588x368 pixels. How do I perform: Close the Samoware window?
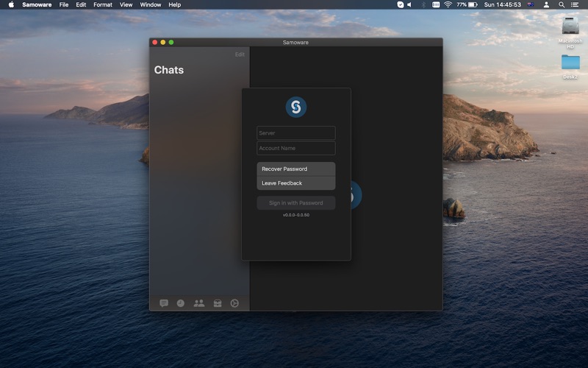(x=154, y=42)
